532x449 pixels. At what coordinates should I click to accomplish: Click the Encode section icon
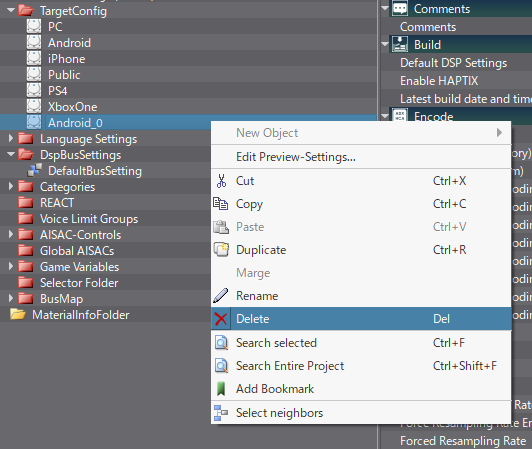(x=400, y=115)
